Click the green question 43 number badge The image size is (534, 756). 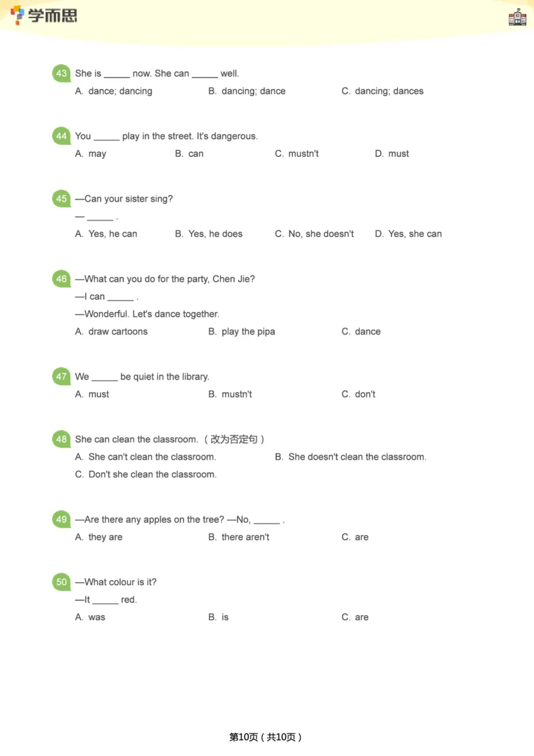61,73
